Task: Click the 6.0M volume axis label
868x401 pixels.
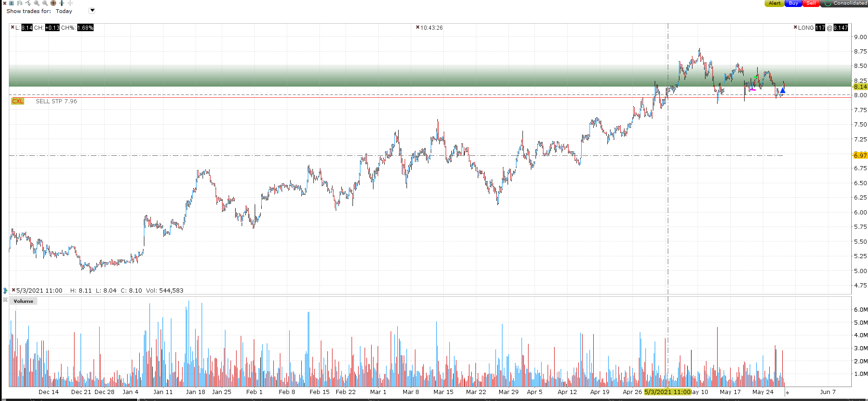Action: [861, 309]
